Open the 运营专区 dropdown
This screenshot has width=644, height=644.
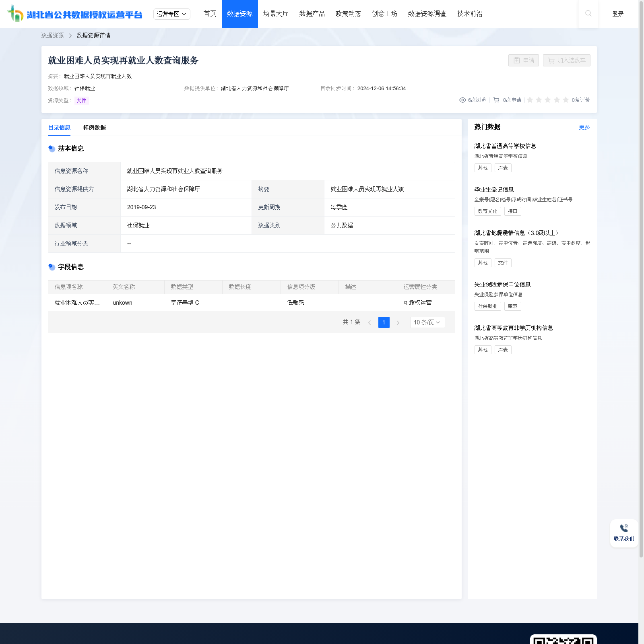pyautogui.click(x=171, y=14)
